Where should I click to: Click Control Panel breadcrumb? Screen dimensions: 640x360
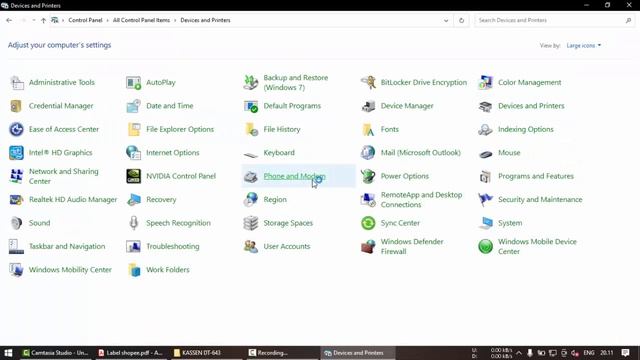point(85,20)
